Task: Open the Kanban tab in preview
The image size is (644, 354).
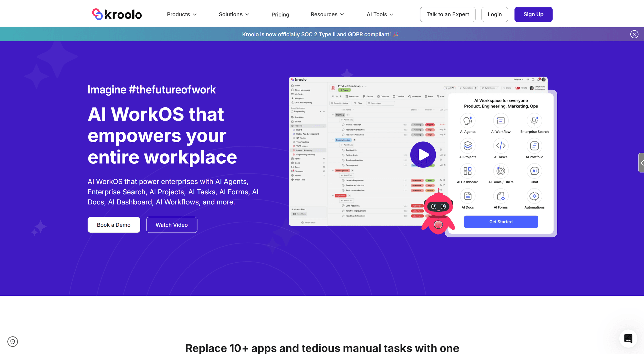Action: [x=368, y=96]
